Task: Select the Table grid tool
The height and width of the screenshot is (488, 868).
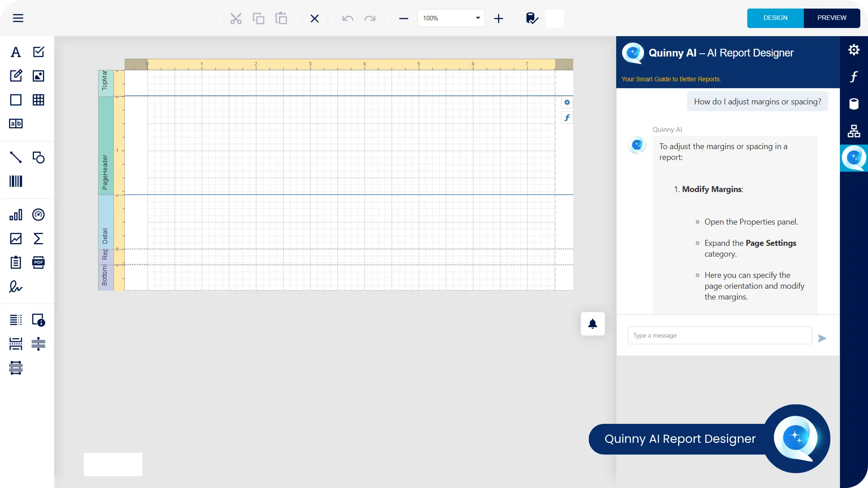Action: (38, 100)
